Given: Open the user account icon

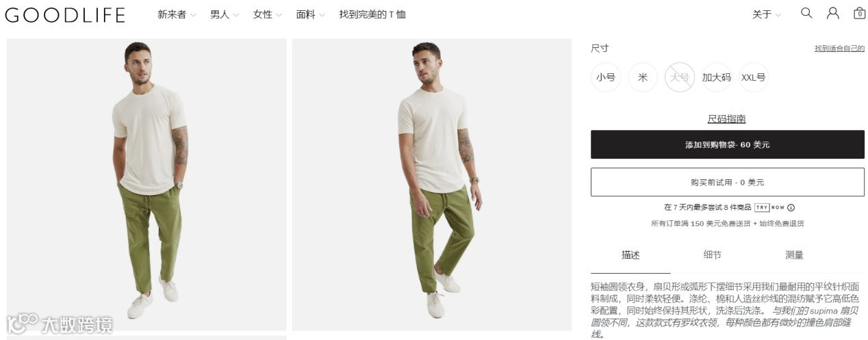Looking at the screenshot, I should (x=832, y=13).
